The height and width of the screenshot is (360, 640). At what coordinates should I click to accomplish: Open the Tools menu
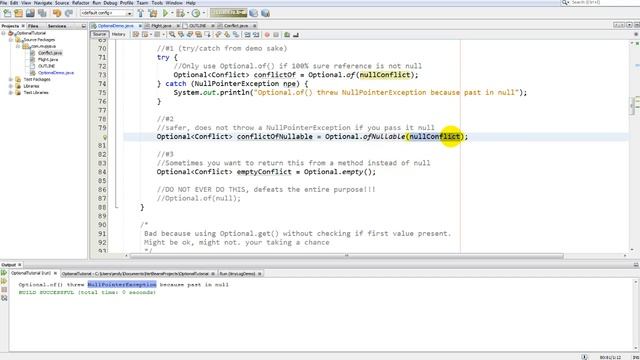(157, 3)
